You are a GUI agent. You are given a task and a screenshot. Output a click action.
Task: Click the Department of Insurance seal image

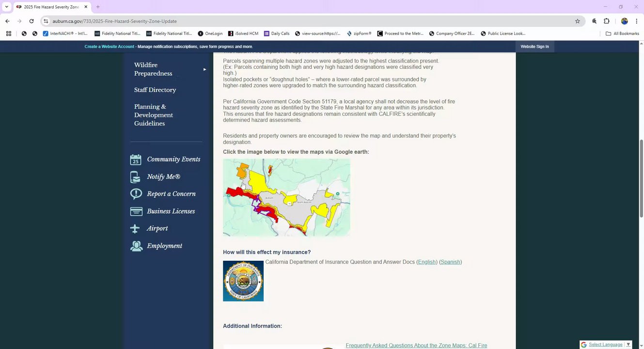point(243,281)
